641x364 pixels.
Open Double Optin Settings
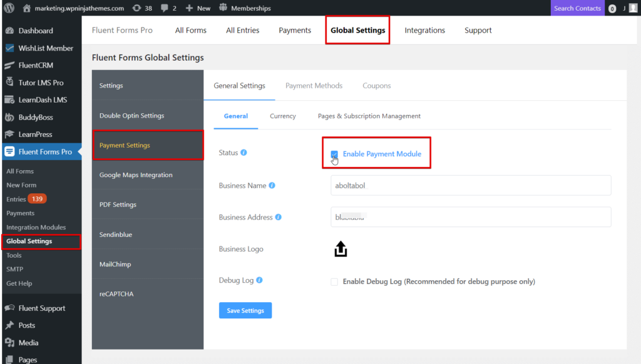tap(148, 116)
